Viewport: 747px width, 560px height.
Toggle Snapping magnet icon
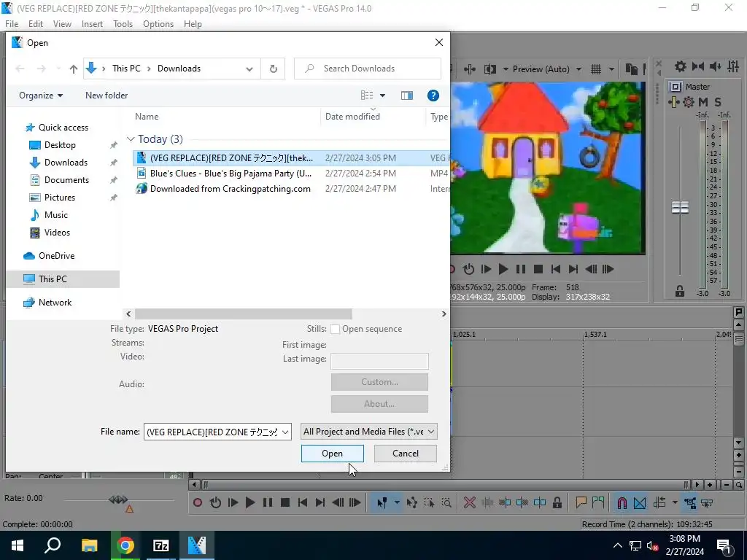point(622,502)
